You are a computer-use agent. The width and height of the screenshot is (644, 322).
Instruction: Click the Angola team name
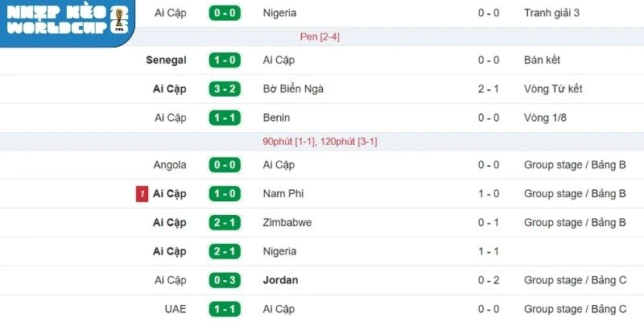click(170, 165)
